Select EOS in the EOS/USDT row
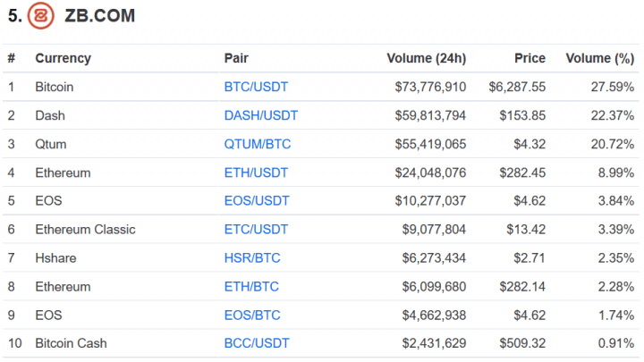644x362 pixels. pyautogui.click(x=48, y=201)
